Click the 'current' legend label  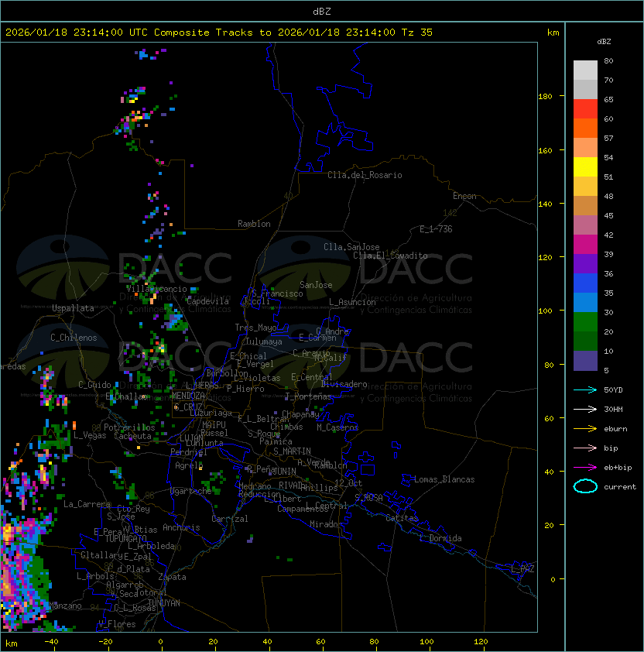[x=620, y=487]
